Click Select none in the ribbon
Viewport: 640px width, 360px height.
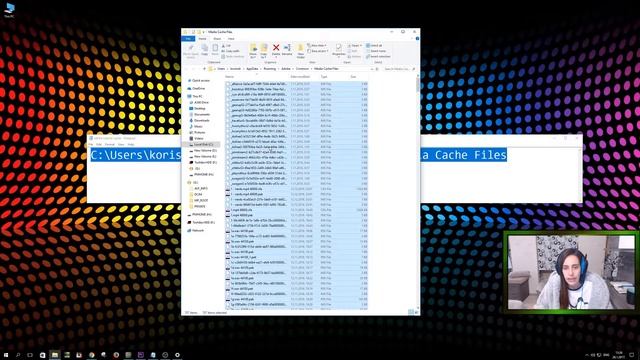coord(376,51)
